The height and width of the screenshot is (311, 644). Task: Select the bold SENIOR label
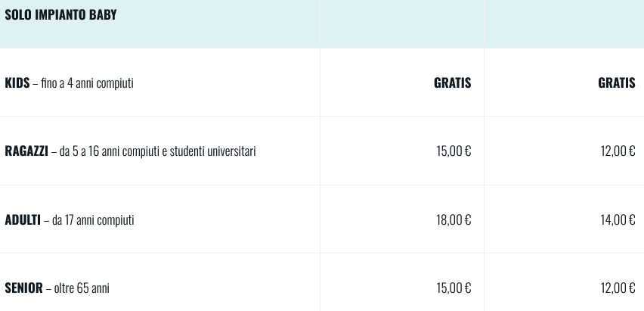pos(23,288)
